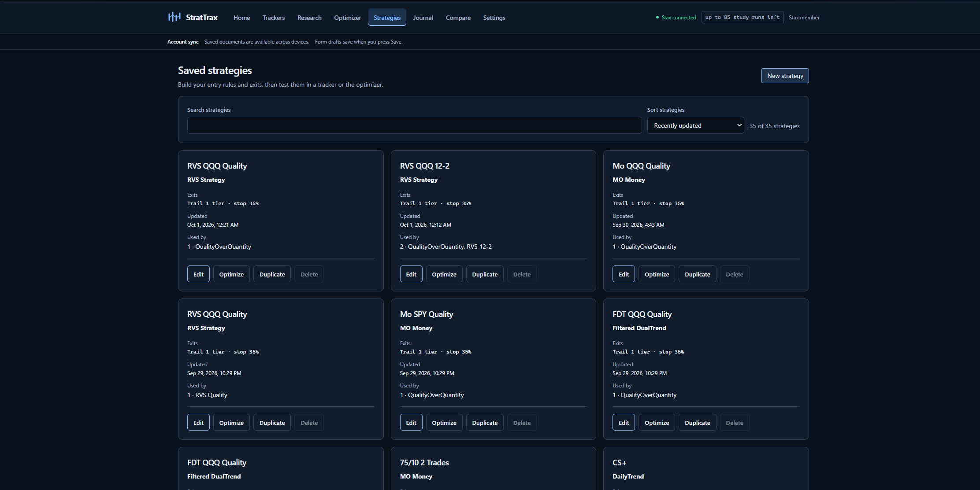Optimize RVS QQQ Quality used by RVS Quality
This screenshot has height=490, width=980.
click(231, 423)
